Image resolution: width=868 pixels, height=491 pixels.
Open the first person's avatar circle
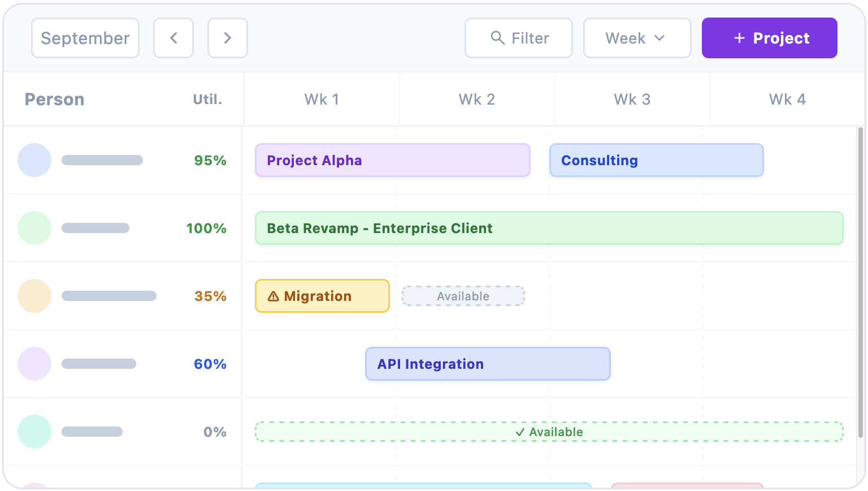click(x=34, y=160)
